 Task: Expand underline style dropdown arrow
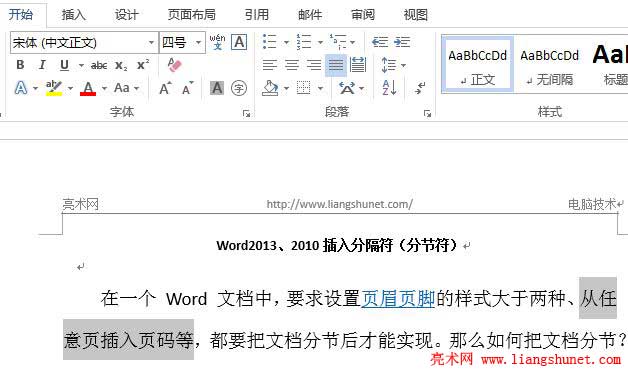pos(81,65)
